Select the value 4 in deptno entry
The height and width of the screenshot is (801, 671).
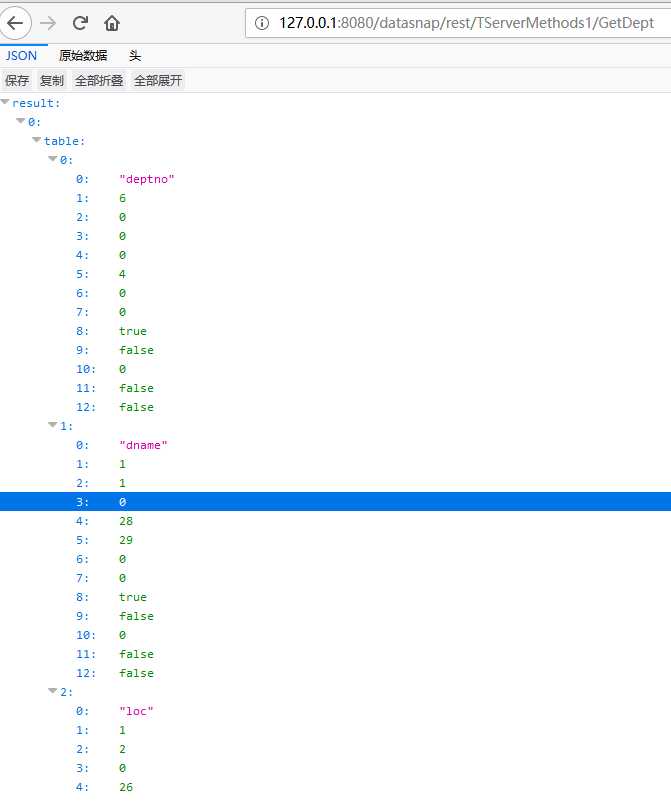click(x=123, y=274)
